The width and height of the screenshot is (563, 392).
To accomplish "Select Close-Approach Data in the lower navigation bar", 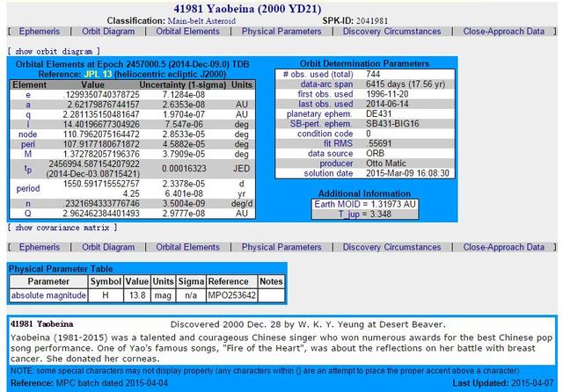I will point(504,247).
